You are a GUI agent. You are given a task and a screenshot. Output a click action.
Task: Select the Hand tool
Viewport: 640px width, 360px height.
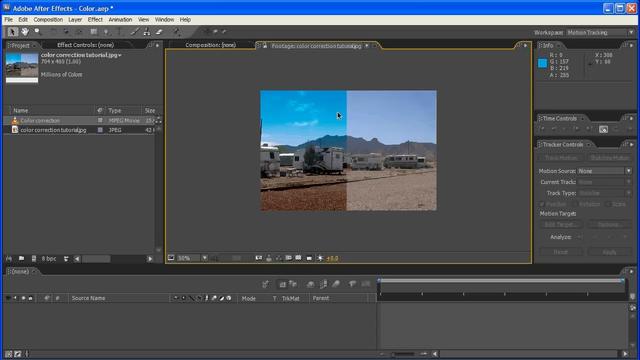pyautogui.click(x=25, y=32)
